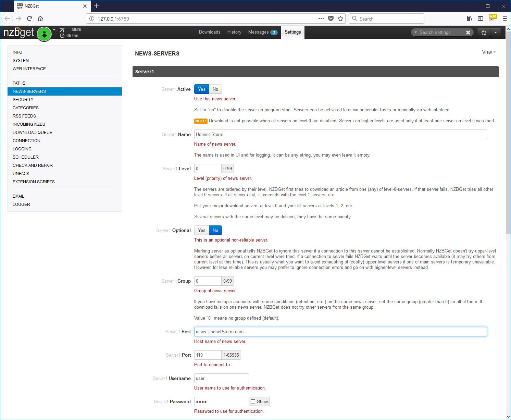Click the remaining time clock icon

(62, 36)
